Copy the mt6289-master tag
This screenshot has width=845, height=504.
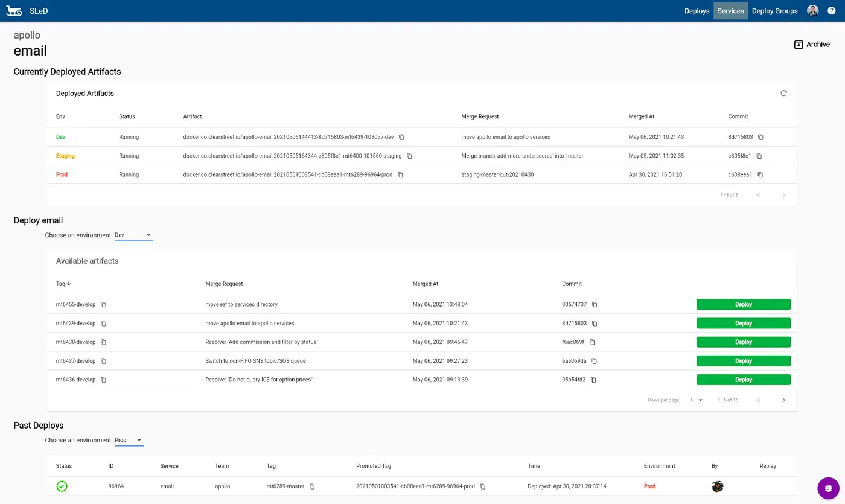(x=312, y=486)
